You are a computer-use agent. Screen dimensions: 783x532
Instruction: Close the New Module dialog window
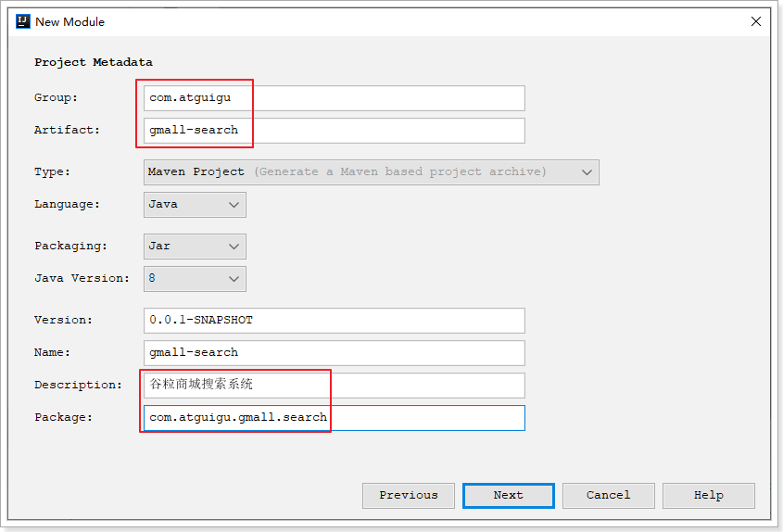pyautogui.click(x=756, y=21)
